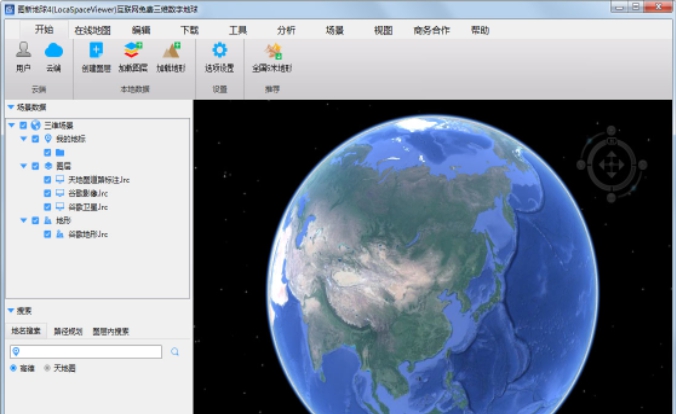Click the LocaSpaceViewer app icon in title bar
Image resolution: width=676 pixels, height=414 pixels.
[x=9, y=9]
